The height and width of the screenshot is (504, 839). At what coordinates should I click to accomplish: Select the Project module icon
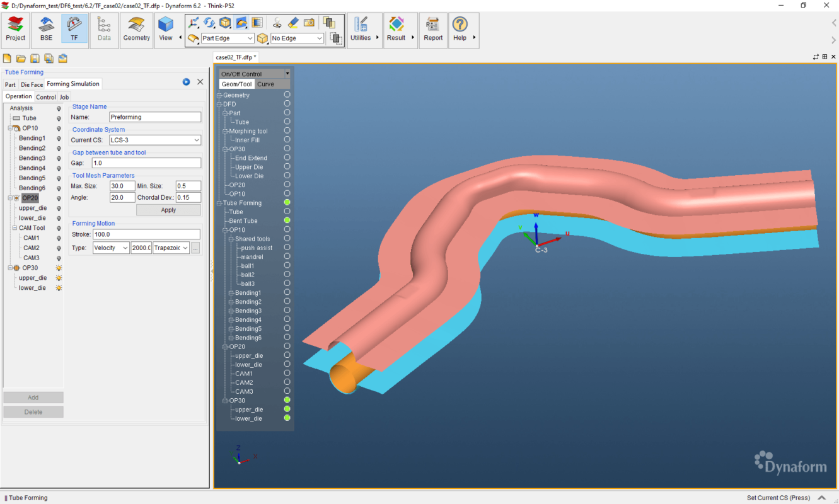[x=14, y=28]
